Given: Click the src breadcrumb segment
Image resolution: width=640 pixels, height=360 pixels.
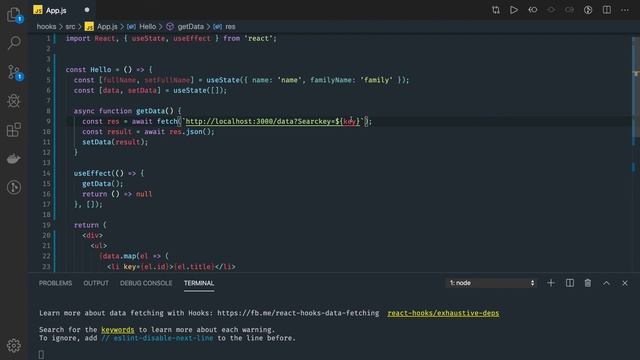Looking at the screenshot, I should click(70, 27).
